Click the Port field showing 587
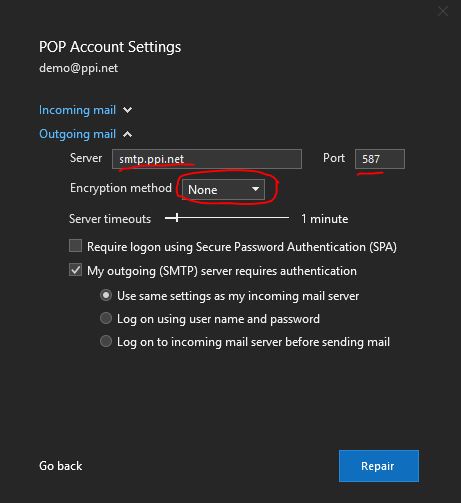Viewport: 461px width, 503px height. (x=380, y=159)
